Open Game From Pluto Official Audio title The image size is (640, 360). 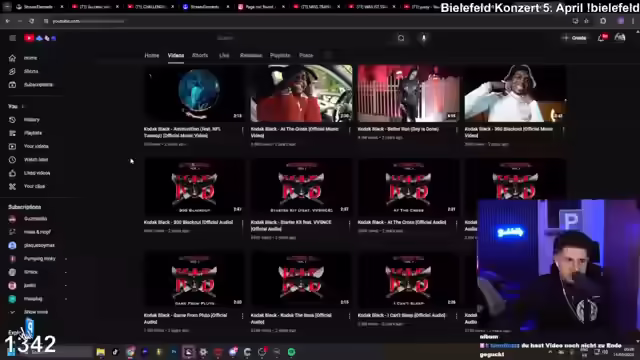pyautogui.click(x=185, y=319)
